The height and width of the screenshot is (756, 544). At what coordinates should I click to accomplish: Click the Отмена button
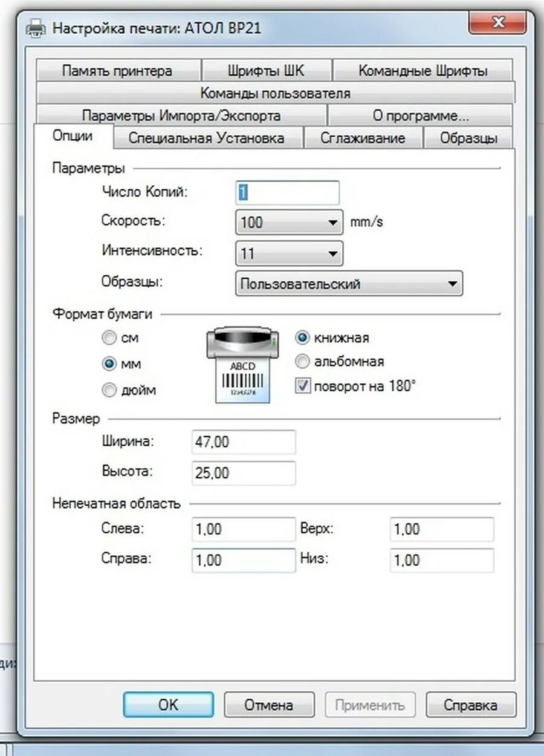(x=269, y=705)
